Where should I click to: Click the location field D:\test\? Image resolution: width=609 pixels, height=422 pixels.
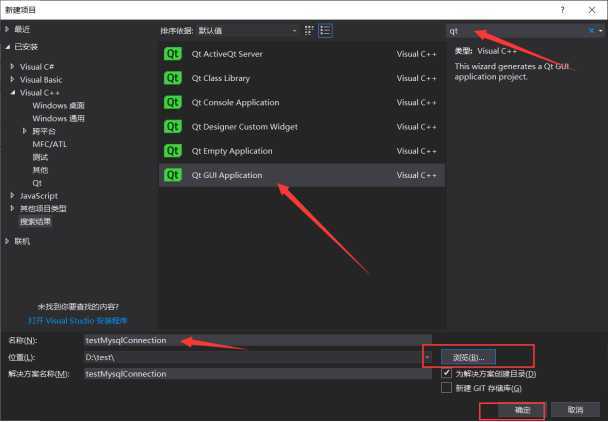pos(253,357)
